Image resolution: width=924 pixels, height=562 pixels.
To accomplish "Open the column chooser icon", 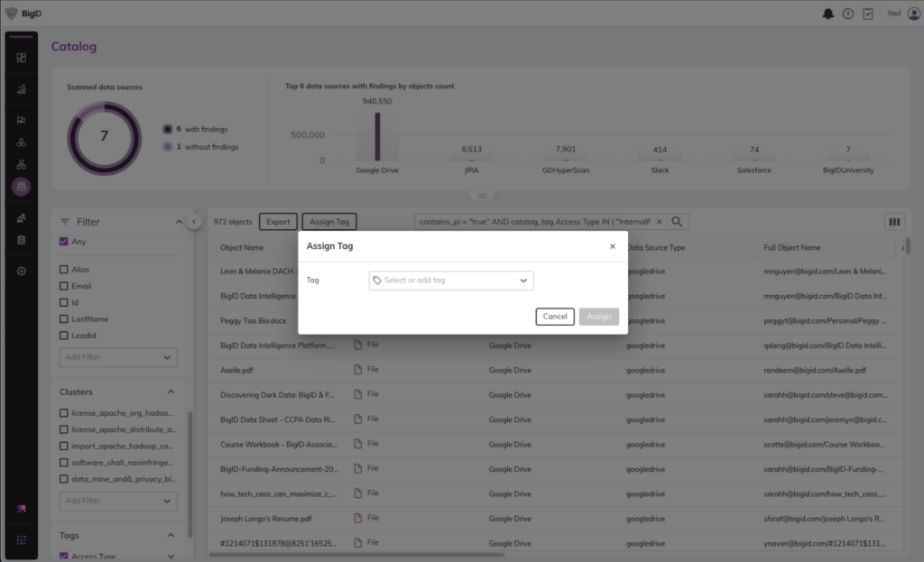I will coord(894,222).
